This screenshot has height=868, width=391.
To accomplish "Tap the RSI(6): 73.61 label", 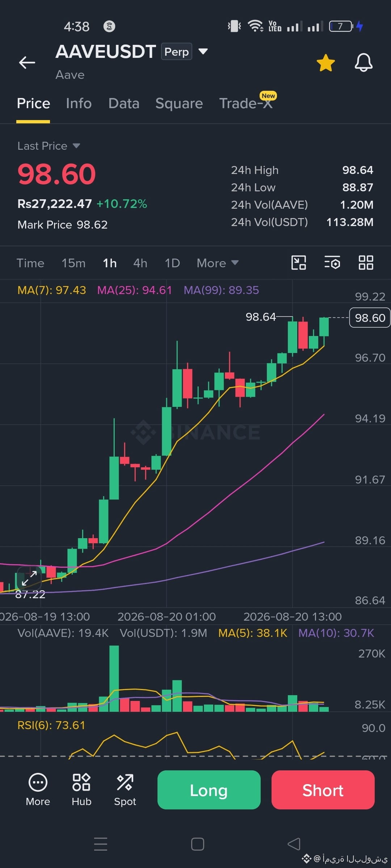I will pos(51,725).
